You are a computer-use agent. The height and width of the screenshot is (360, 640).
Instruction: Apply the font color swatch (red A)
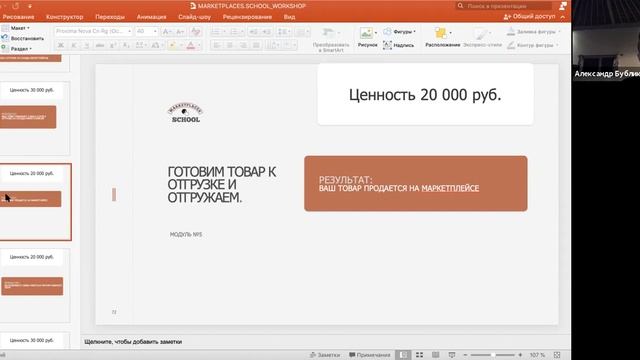[x=191, y=45]
